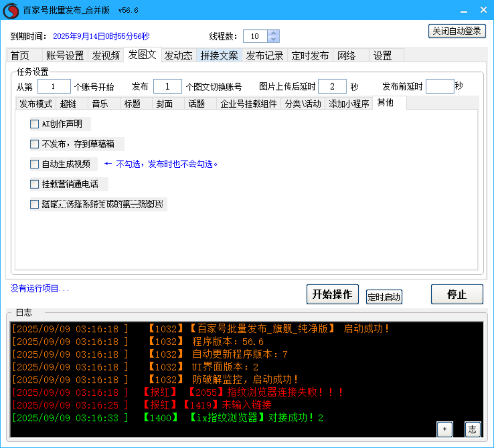
Task: Click the "+" icon below the log panel
Action: point(445,429)
